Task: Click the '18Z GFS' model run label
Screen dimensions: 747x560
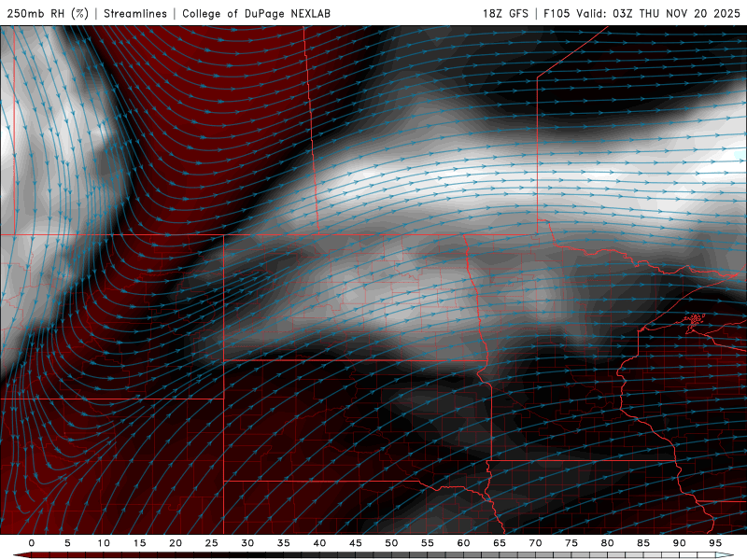Action: click(505, 13)
